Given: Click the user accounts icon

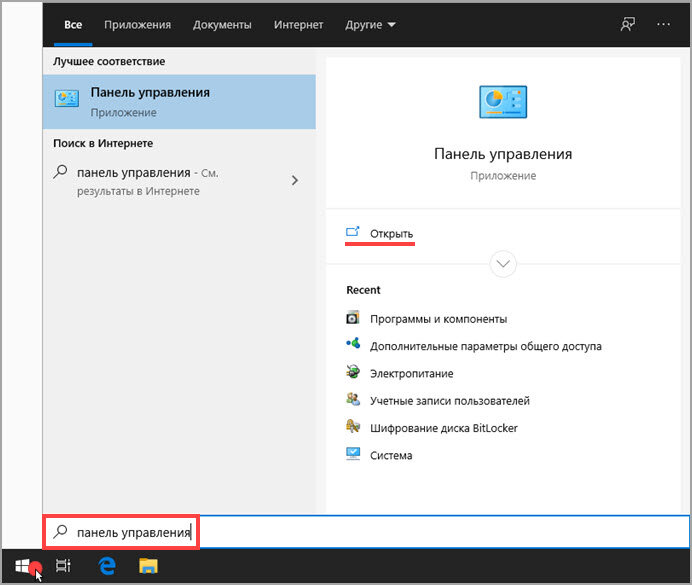Looking at the screenshot, I should (x=353, y=399).
